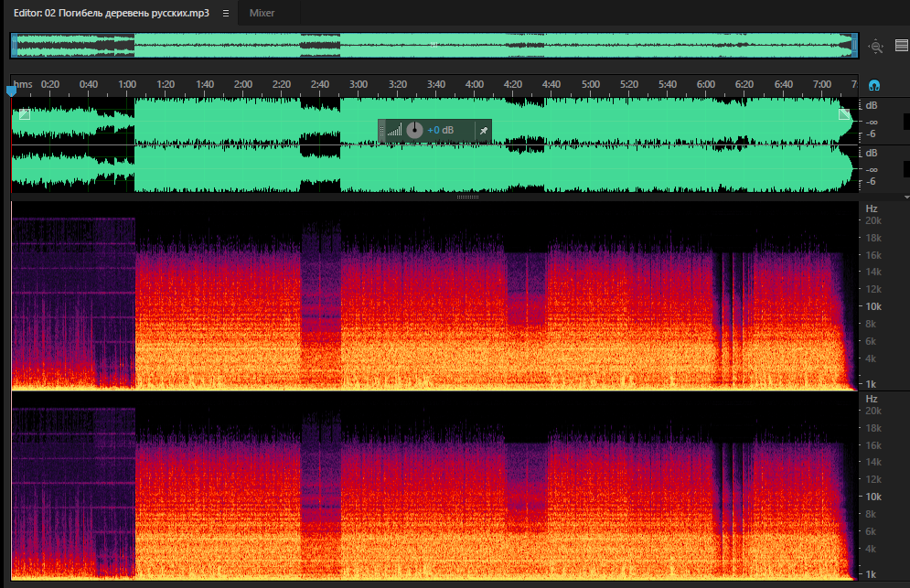Image resolution: width=910 pixels, height=588 pixels.
Task: Click the 5:00 mark on the time ruler
Action: pyautogui.click(x=590, y=84)
